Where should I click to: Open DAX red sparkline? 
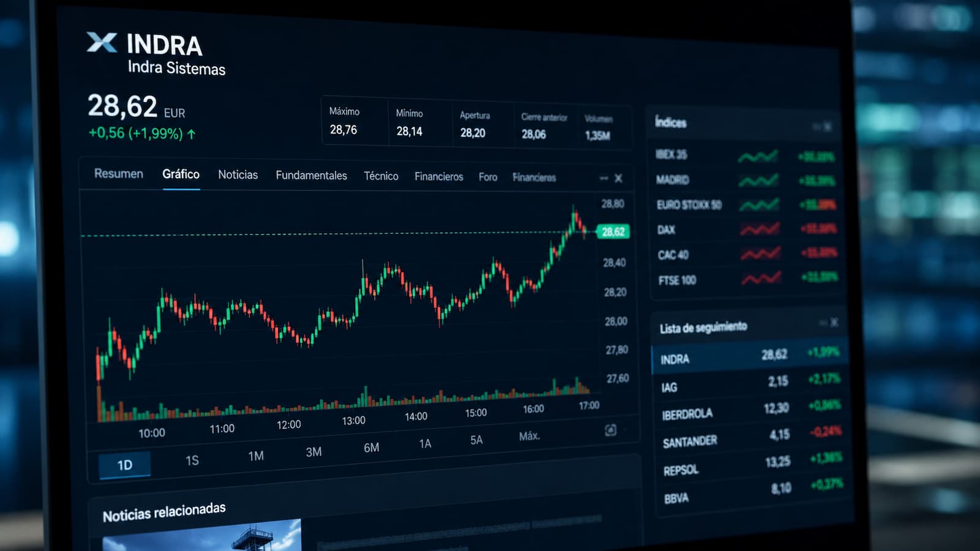[760, 229]
